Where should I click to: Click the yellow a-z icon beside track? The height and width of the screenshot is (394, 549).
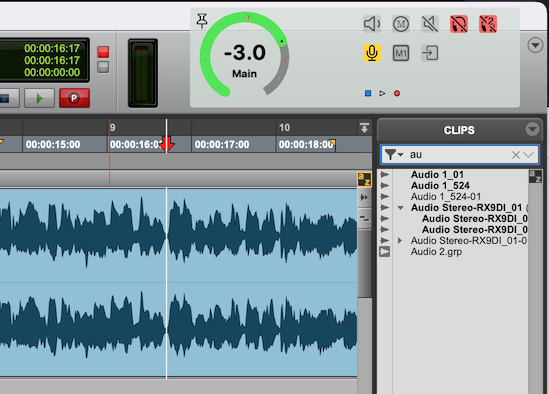(x=364, y=179)
